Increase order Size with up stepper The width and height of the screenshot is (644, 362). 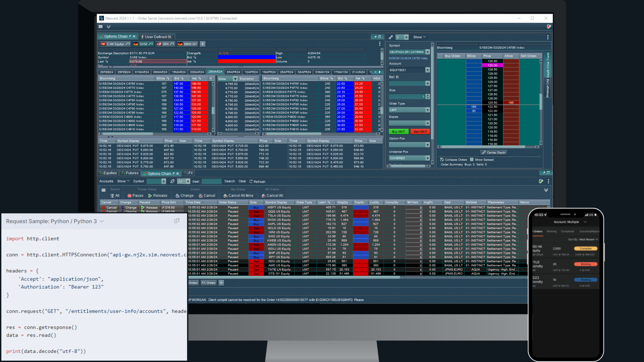427,96
